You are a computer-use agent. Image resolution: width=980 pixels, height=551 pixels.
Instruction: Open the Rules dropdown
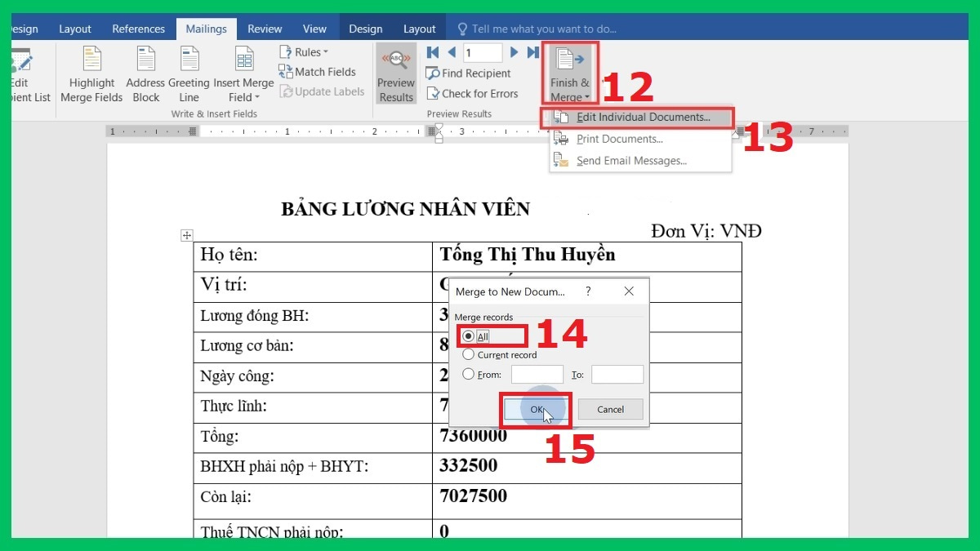[305, 51]
